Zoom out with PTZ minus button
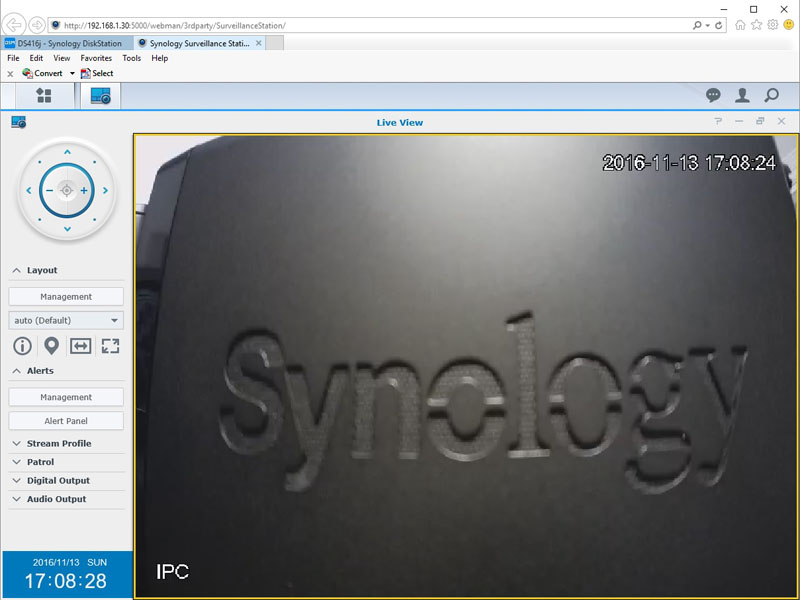This screenshot has width=800, height=600. click(x=49, y=190)
